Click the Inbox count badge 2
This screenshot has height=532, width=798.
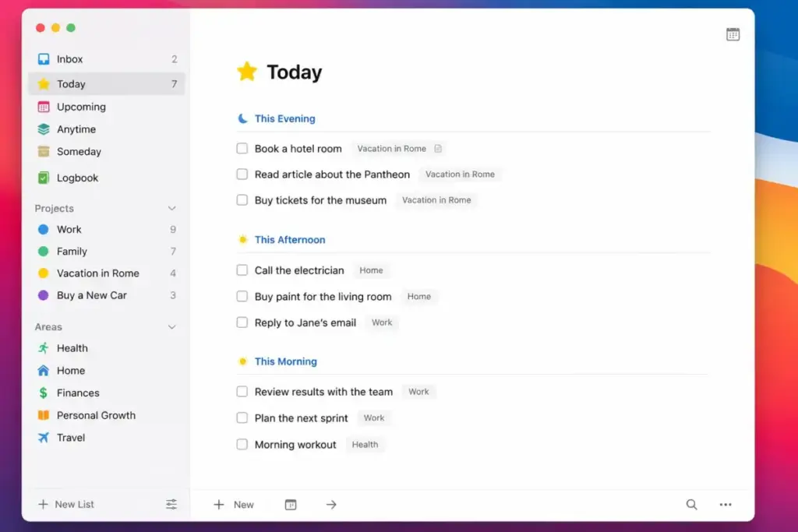pos(175,59)
